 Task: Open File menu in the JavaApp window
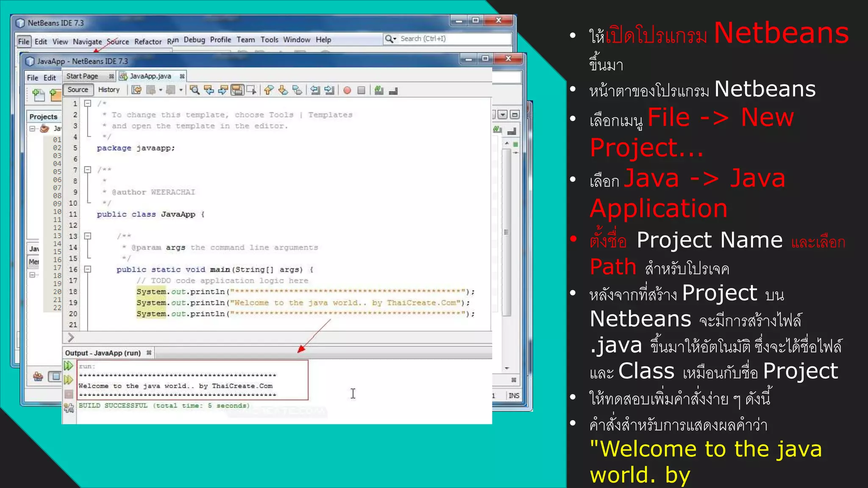point(33,78)
